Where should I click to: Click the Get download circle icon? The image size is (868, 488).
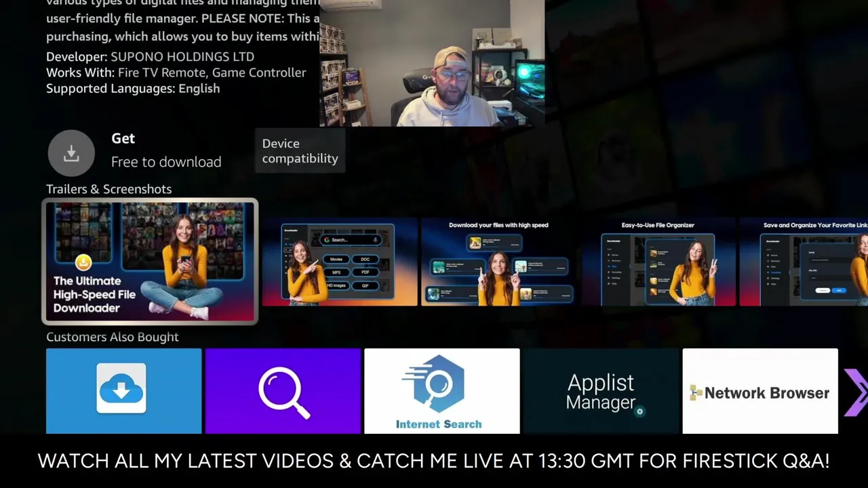(x=71, y=153)
